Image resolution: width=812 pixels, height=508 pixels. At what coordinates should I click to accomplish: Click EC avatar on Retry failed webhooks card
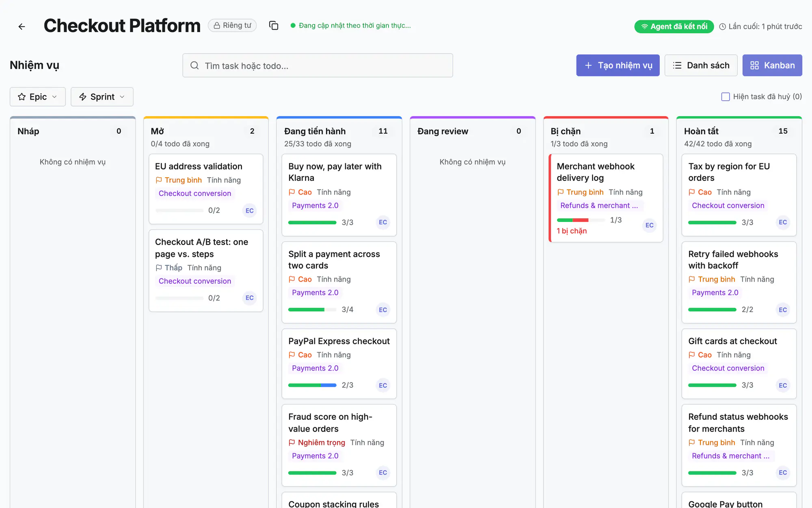click(x=783, y=310)
